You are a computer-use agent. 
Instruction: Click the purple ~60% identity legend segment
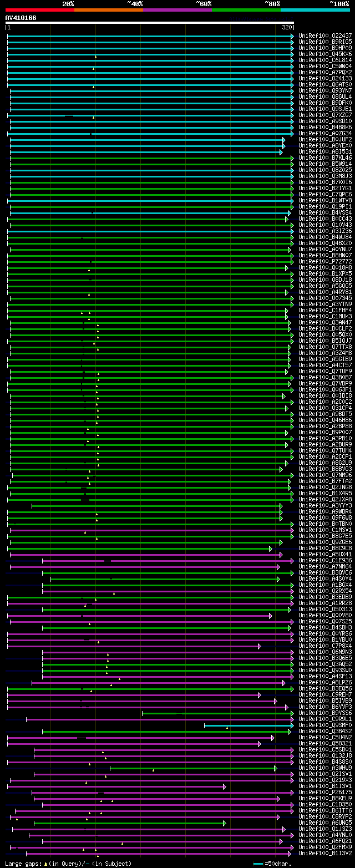(177, 9)
